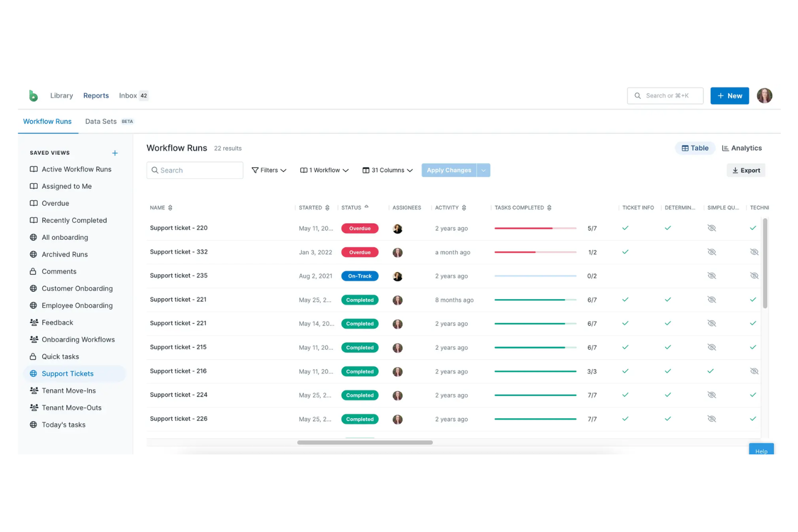Click hidden-eye icon in Simple Qu... for ticket 220
798x532 pixels.
[x=712, y=228]
